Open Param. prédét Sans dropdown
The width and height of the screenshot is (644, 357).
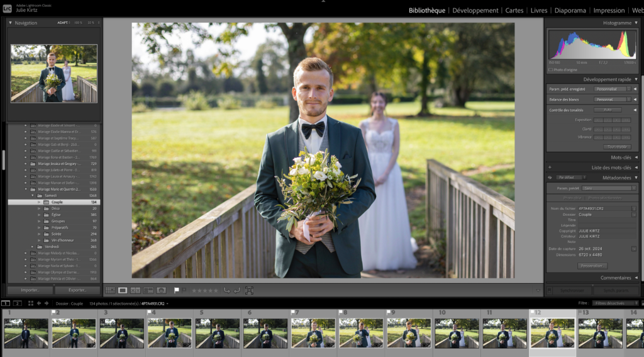(609, 188)
